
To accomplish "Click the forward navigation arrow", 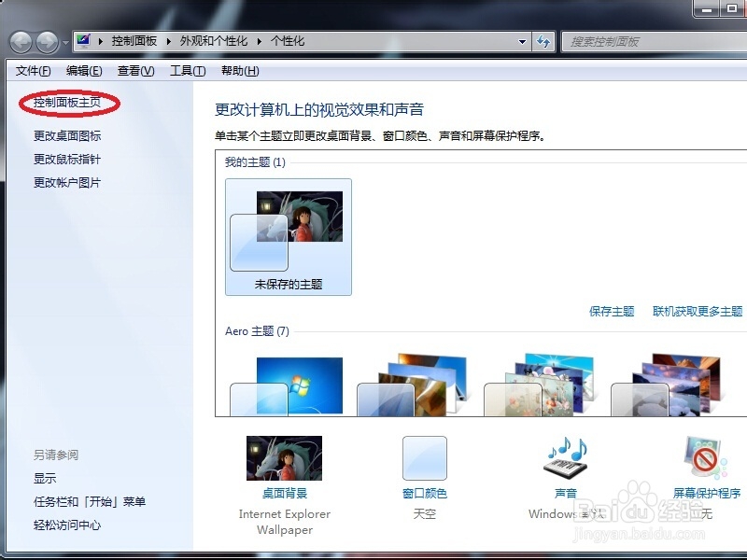I will coord(44,41).
